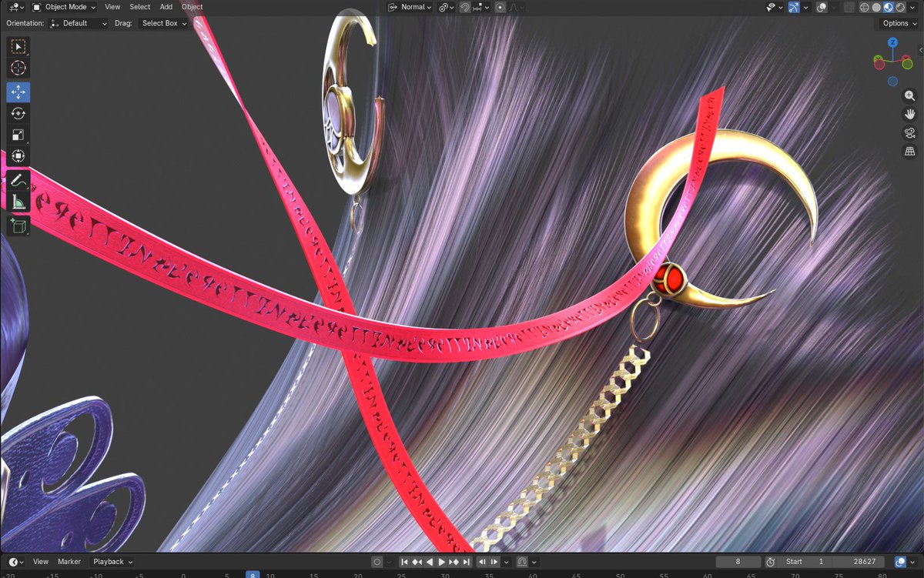
Task: Open the gizmo visibility options arrow
Action: [x=806, y=7]
